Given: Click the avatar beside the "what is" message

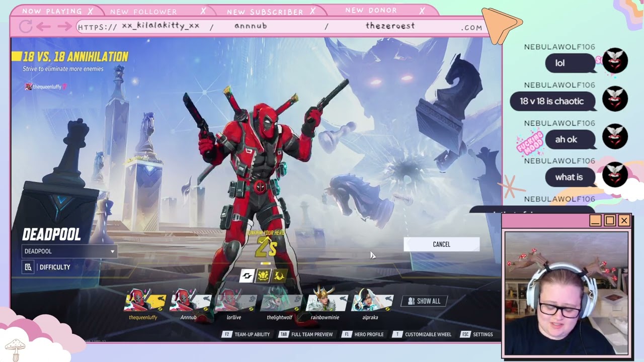Looking at the screenshot, I should 615,175.
